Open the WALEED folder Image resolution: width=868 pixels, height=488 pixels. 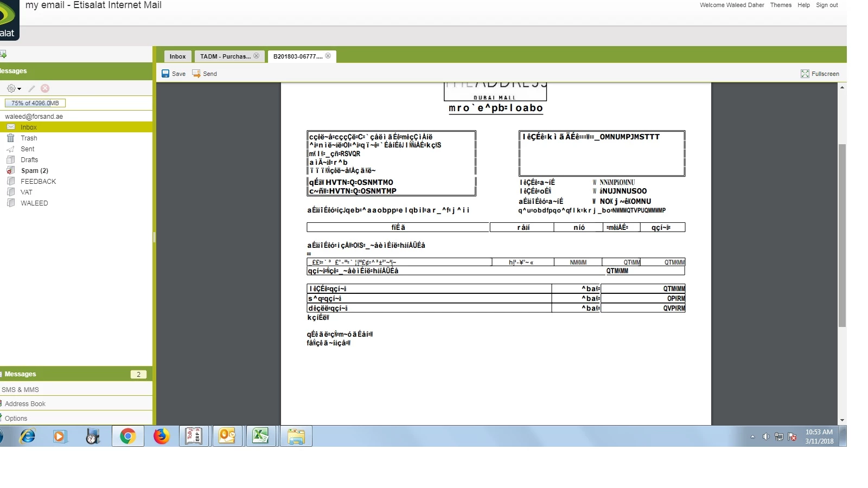coord(34,203)
